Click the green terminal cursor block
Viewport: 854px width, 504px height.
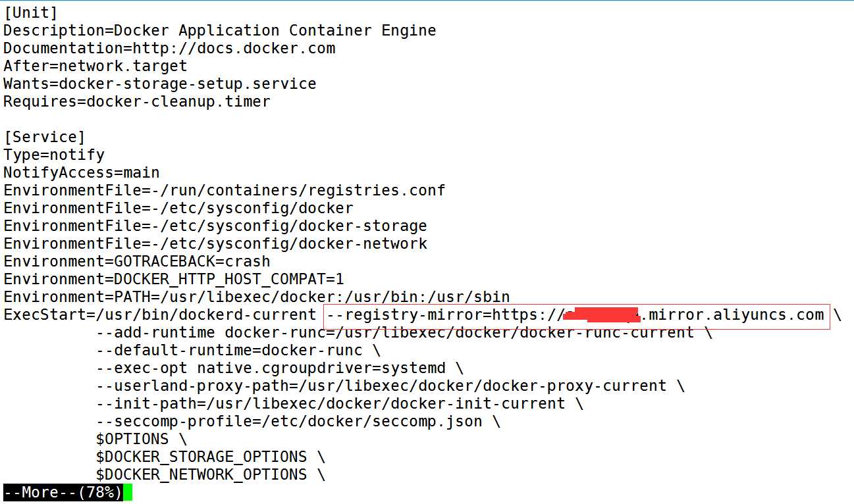[x=128, y=492]
